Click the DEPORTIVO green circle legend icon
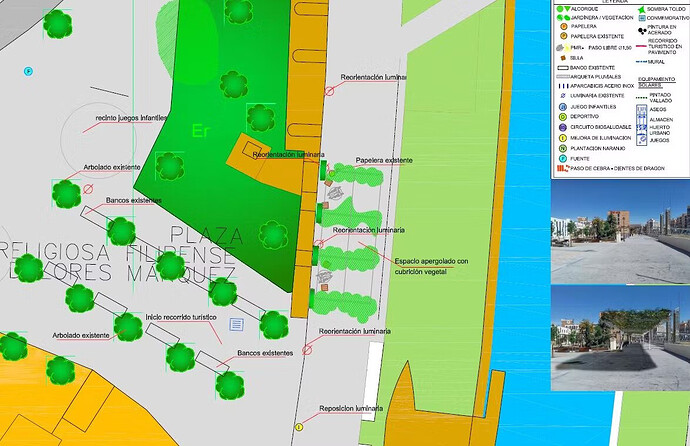The image size is (690, 446). click(x=563, y=117)
